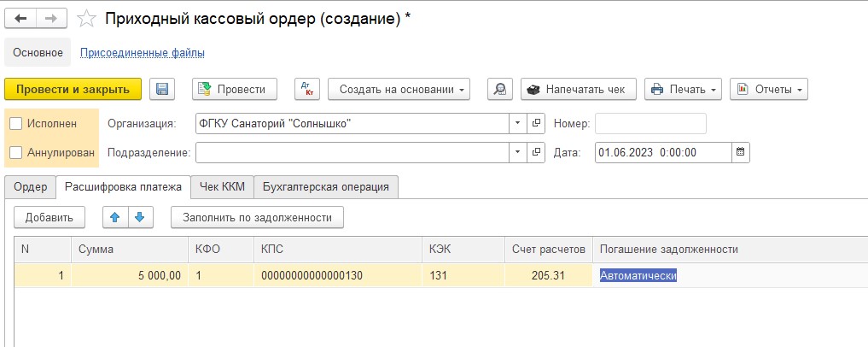Click Провести и закрыть button
The height and width of the screenshot is (347, 868).
pos(73,89)
